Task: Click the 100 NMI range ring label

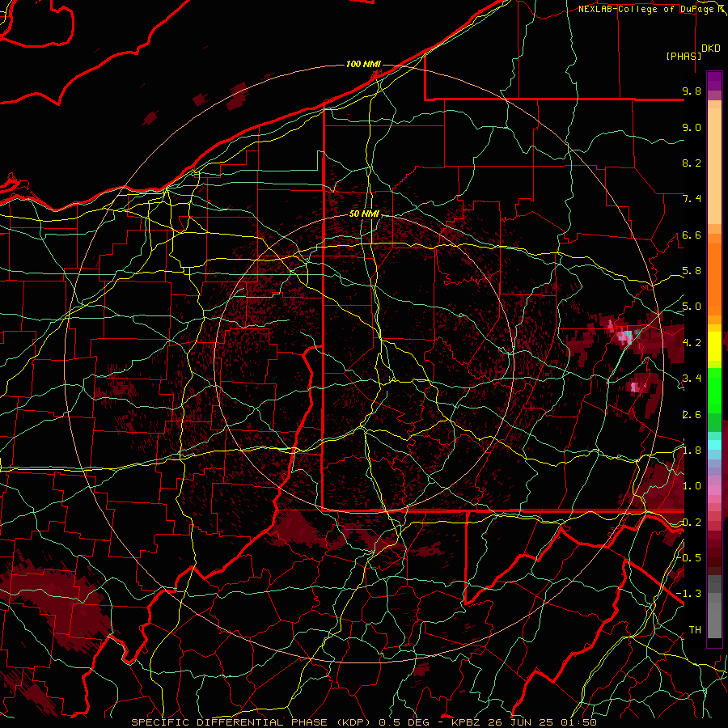Action: pos(363,64)
